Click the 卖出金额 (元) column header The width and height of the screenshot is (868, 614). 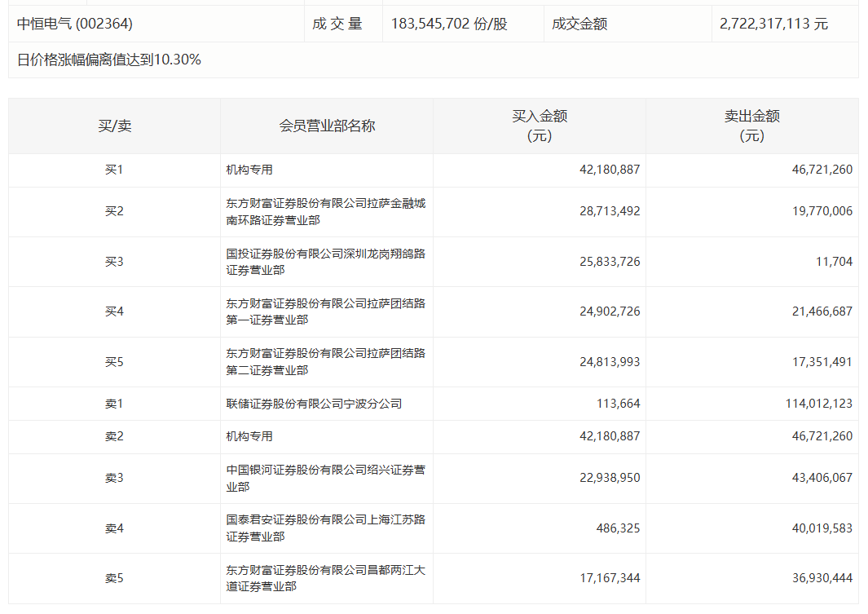751,126
